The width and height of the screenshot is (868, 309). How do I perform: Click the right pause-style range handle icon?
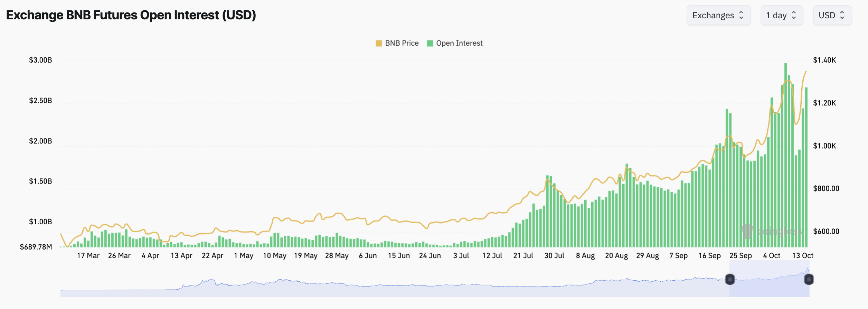pos(809,279)
